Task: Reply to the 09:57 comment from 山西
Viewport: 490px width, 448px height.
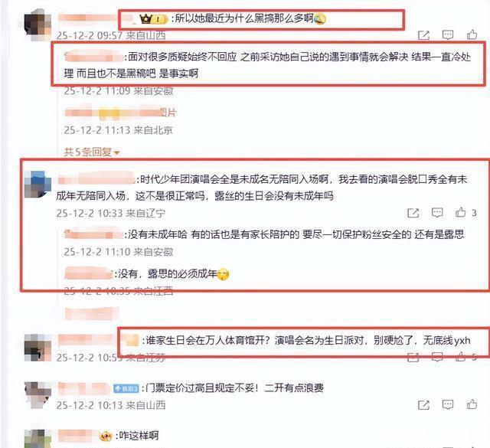Action: [448, 35]
